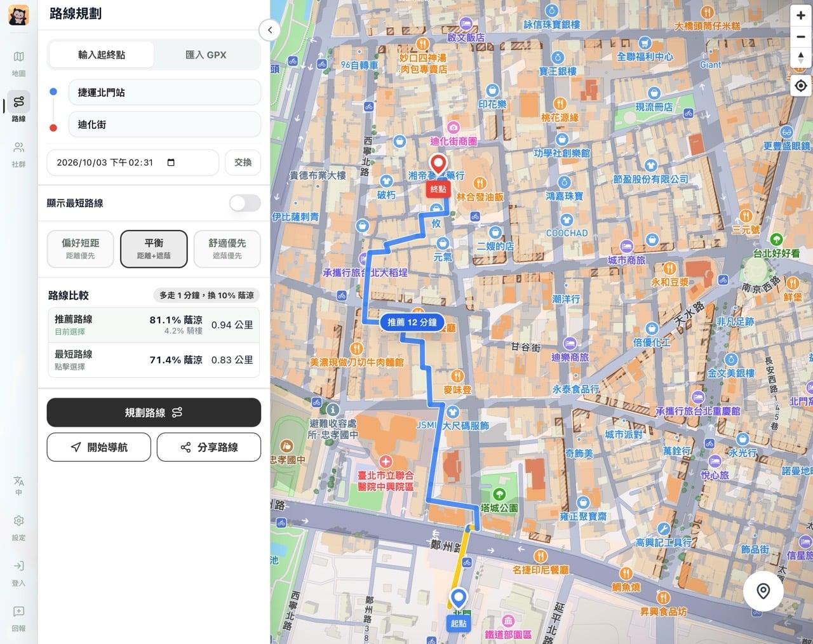Image resolution: width=813 pixels, height=644 pixels.
Task: Open the calendar picker in date field
Action: (x=171, y=163)
